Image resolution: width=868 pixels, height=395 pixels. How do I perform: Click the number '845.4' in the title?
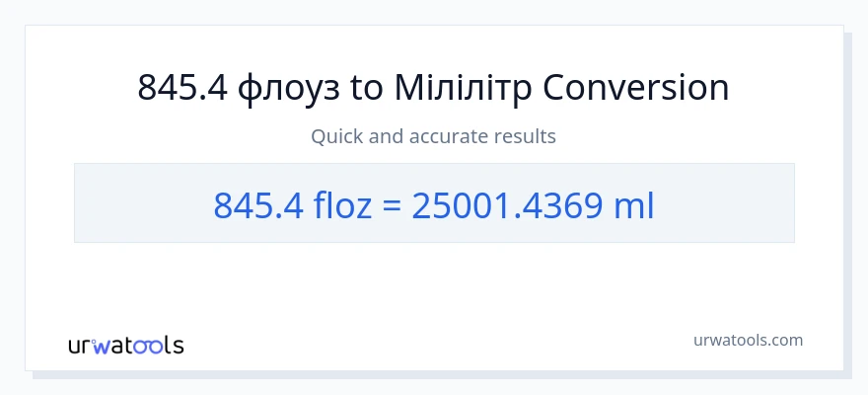click(182, 88)
